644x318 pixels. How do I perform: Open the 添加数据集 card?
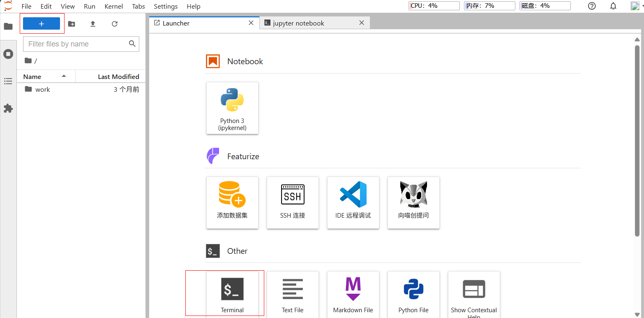[232, 202]
